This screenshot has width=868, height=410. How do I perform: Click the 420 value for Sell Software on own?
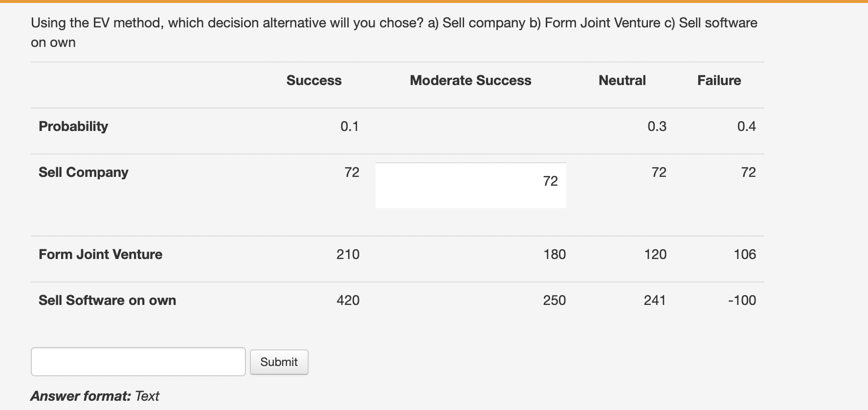348,300
